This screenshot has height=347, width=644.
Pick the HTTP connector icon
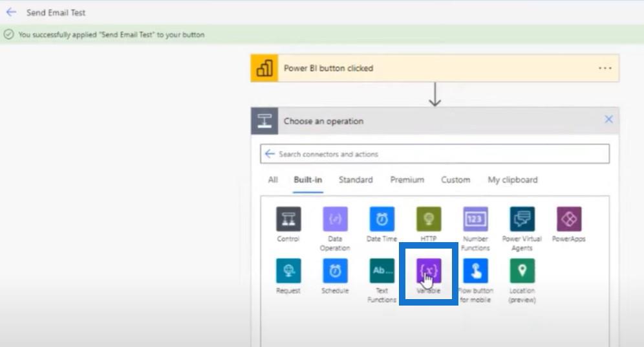[x=429, y=219]
